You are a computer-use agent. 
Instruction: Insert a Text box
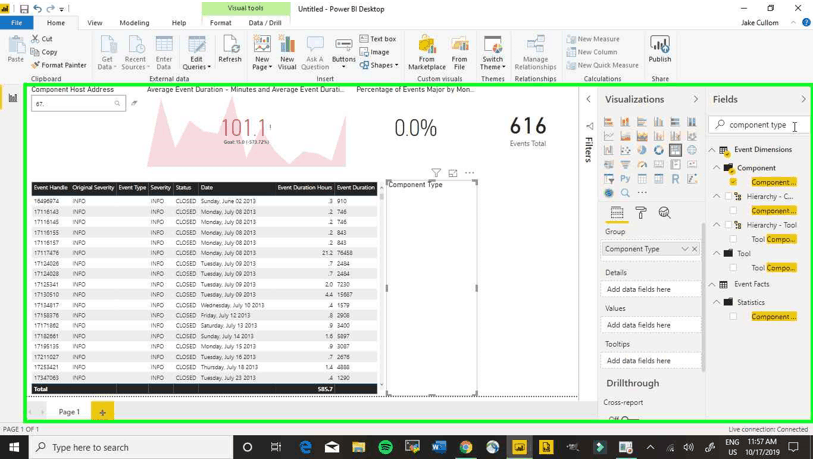378,39
